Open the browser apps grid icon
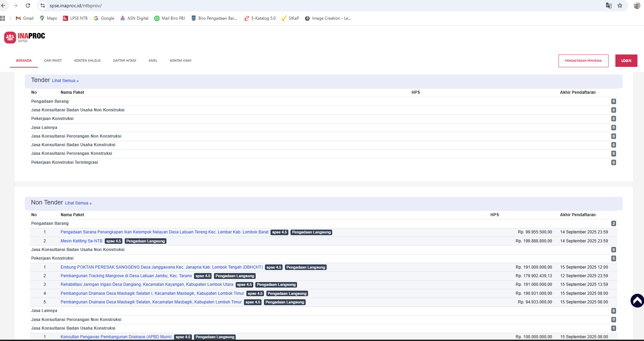Image resolution: width=644 pixels, height=341 pixels. click(x=3, y=18)
